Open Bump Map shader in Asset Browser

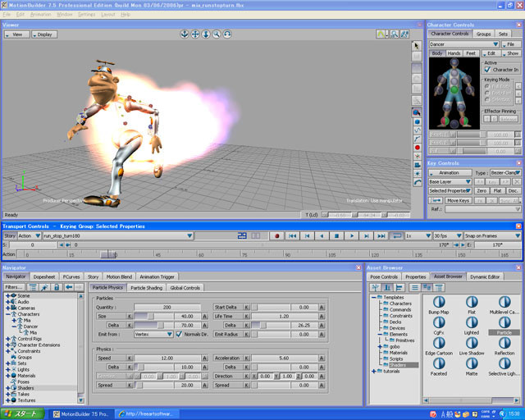tap(439, 305)
